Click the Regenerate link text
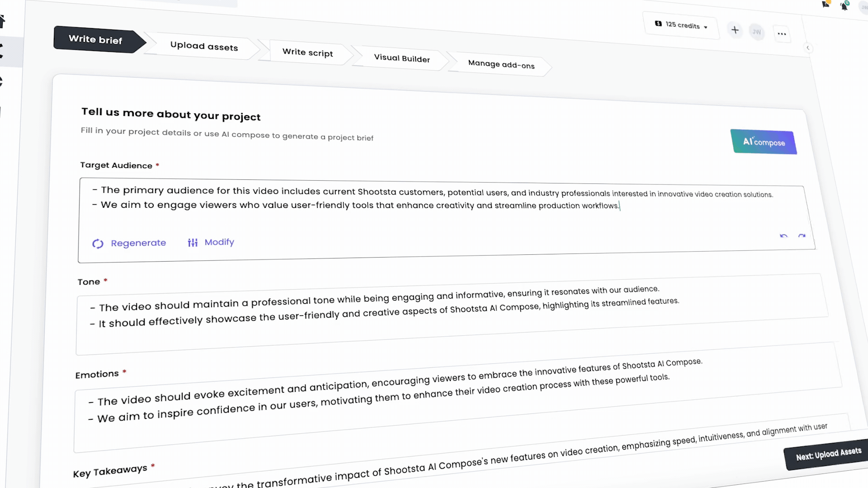 138,243
